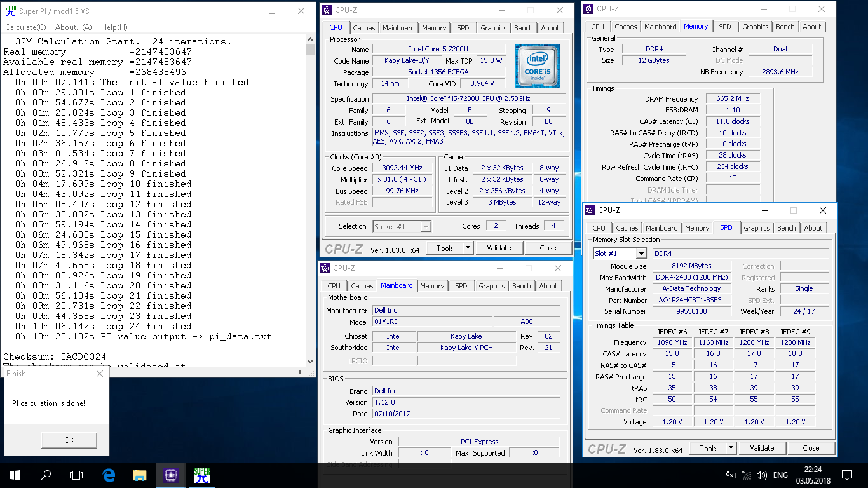Click Validate in CPU window
868x488 pixels.
[499, 248]
